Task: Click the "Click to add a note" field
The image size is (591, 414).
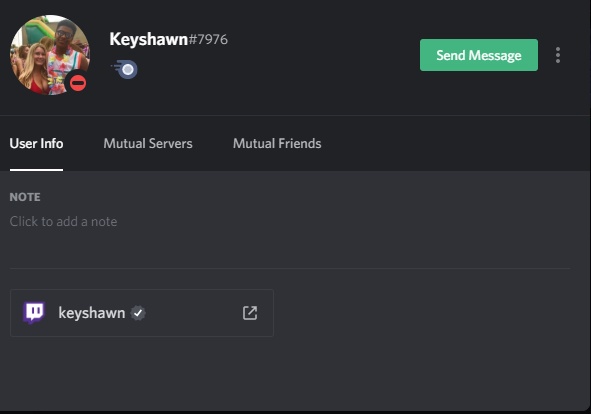Action: [x=63, y=221]
